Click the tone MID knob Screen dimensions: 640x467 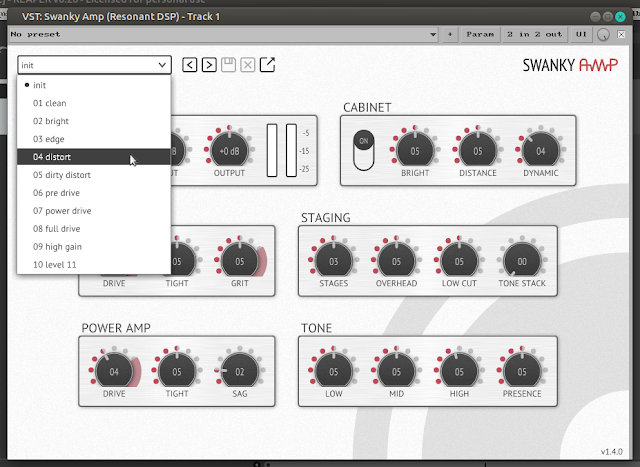click(x=396, y=371)
